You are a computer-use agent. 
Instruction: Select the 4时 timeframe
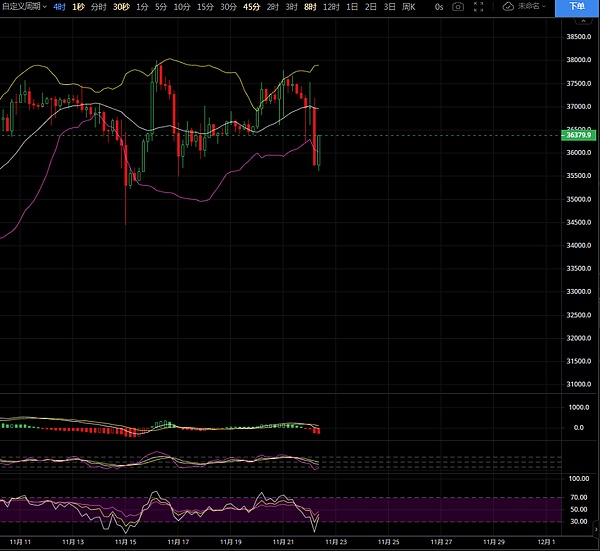click(60, 6)
